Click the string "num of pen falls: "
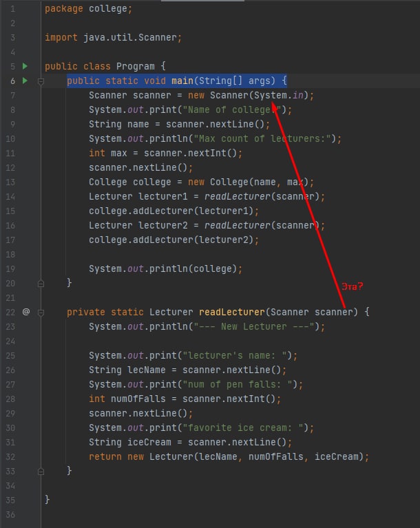Screen dimensions: 420x528 tap(237, 385)
